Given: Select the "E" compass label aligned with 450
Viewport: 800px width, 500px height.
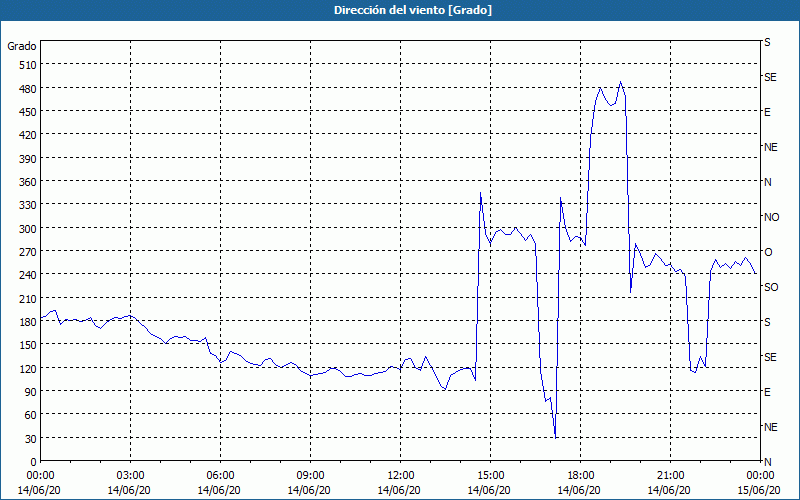Looking at the screenshot, I should 767,112.
